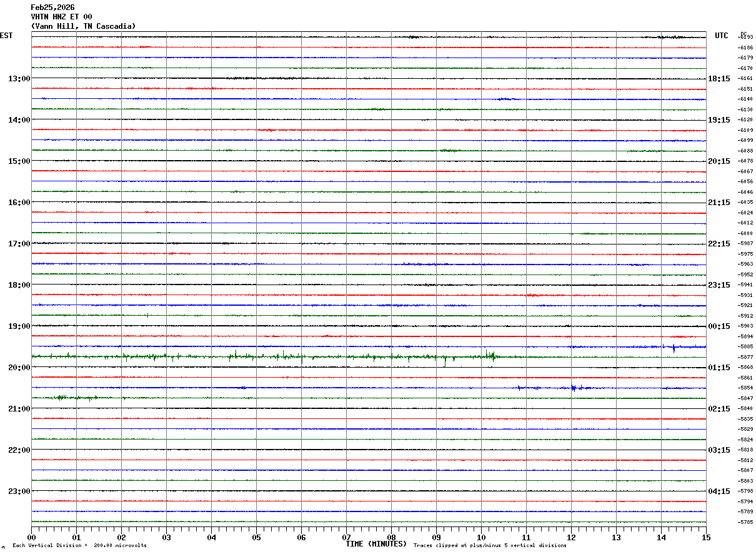Click the DC offset value -6000

746,234
